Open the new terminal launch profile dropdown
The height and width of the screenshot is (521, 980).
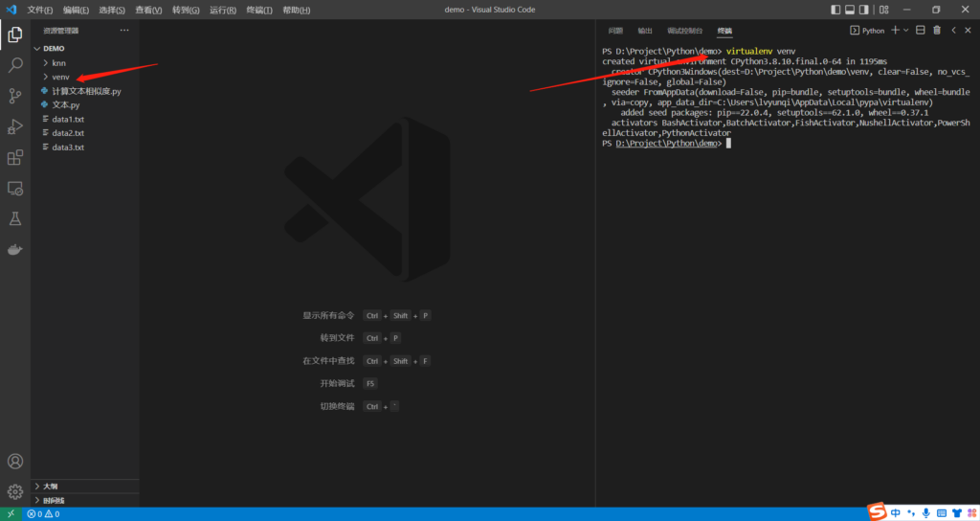click(905, 30)
